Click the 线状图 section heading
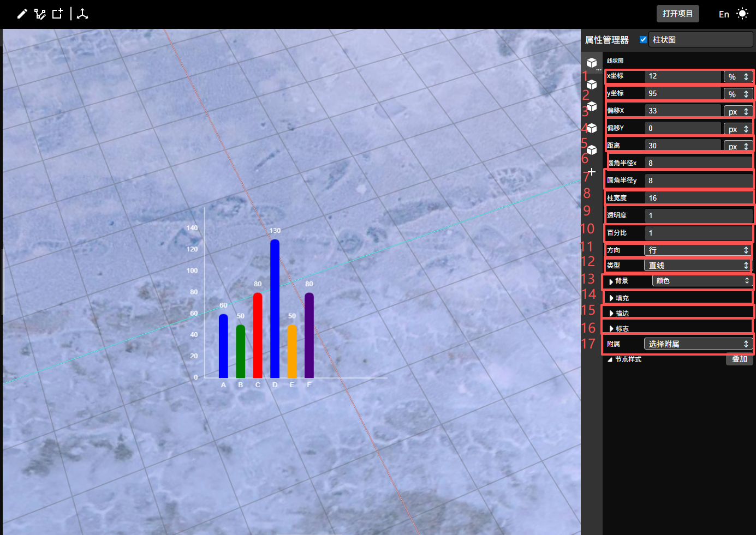Viewport: 756px width, 535px height. [615, 61]
